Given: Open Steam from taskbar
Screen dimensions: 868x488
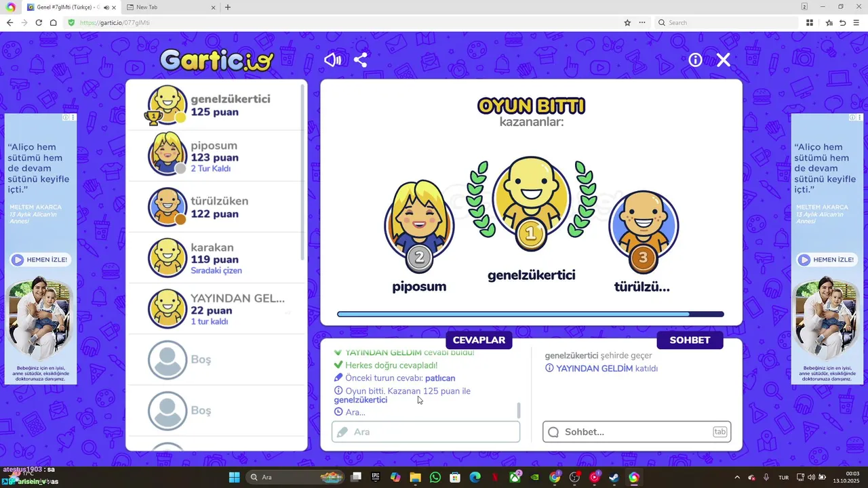Looking at the screenshot, I should click(614, 477).
